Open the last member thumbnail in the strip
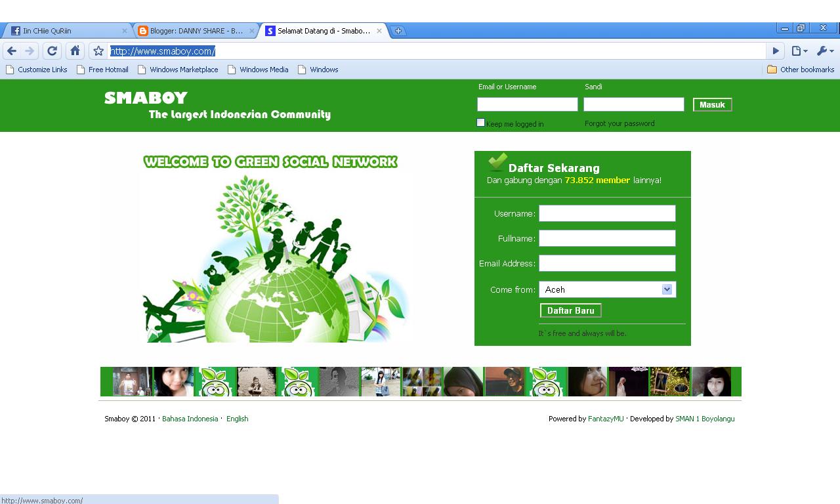The width and height of the screenshot is (840, 504). click(x=711, y=382)
